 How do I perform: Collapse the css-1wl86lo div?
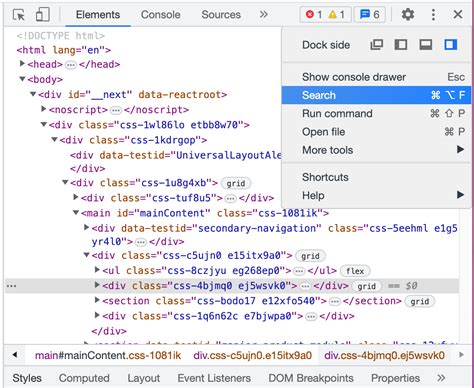coord(44,125)
